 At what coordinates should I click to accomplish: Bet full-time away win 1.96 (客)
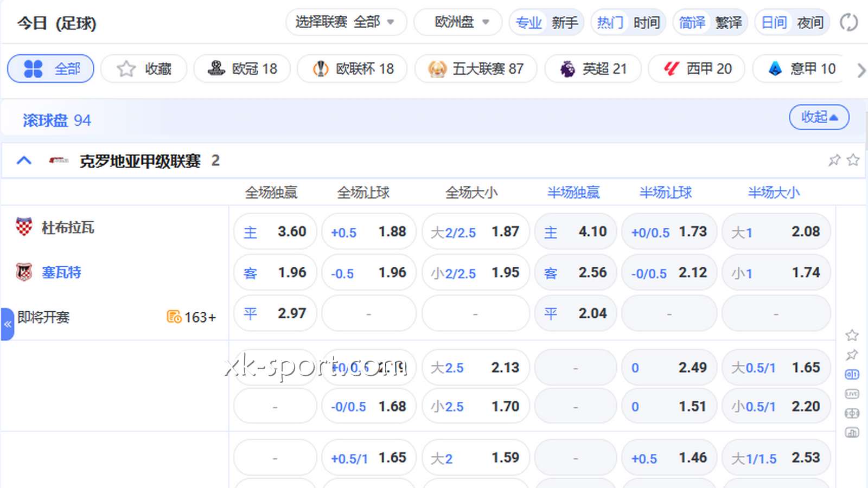click(x=275, y=272)
